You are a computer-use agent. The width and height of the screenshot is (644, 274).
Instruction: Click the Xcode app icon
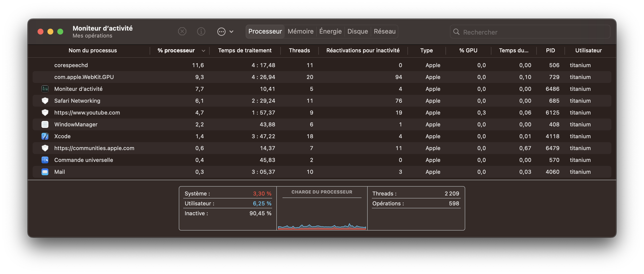(45, 136)
